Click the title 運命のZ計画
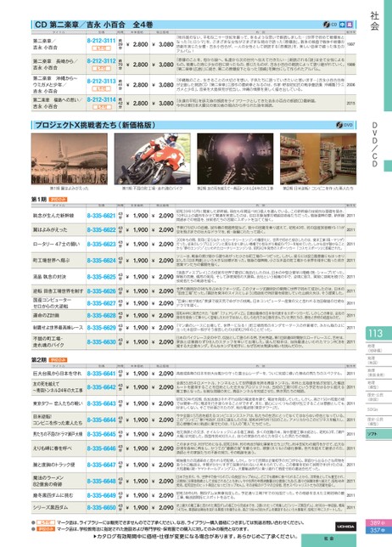Viewport: 392px width, 547px height. click(x=46, y=315)
